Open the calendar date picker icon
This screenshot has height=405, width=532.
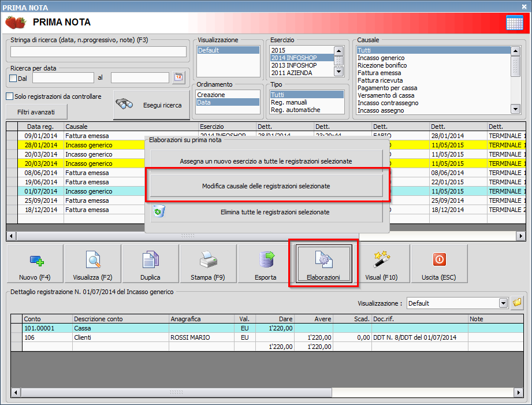tap(179, 77)
